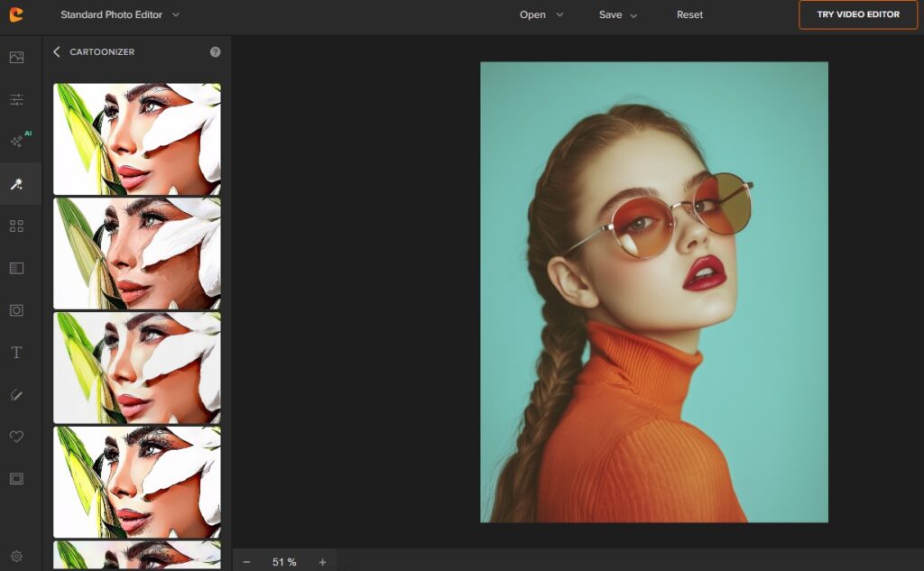Click the Colorcinch logo icon

(16, 14)
